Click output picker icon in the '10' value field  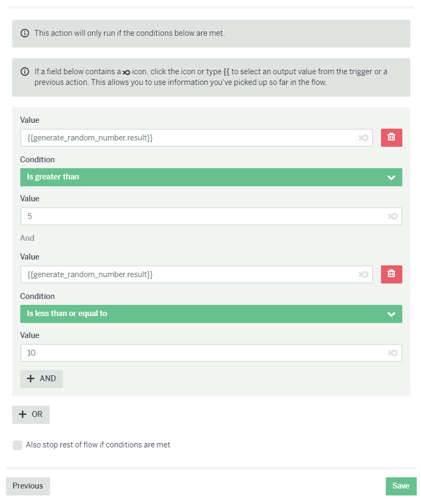[x=393, y=353]
